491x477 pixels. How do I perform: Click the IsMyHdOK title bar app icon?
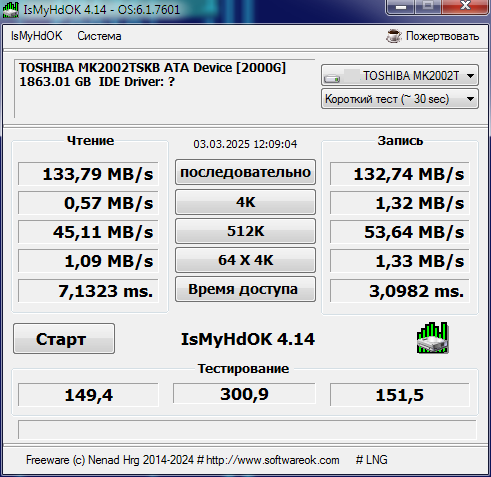pyautogui.click(x=10, y=10)
